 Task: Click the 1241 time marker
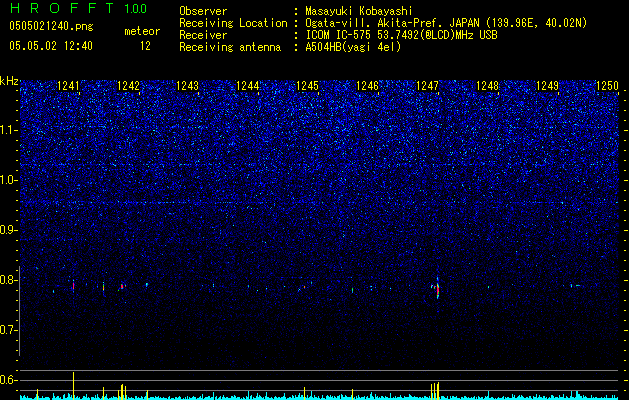(68, 85)
